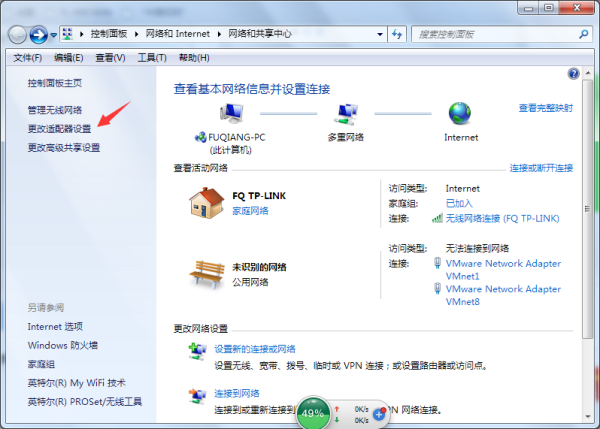Open 无线网络连接 (FQ TP-LINK) link

(x=502, y=219)
